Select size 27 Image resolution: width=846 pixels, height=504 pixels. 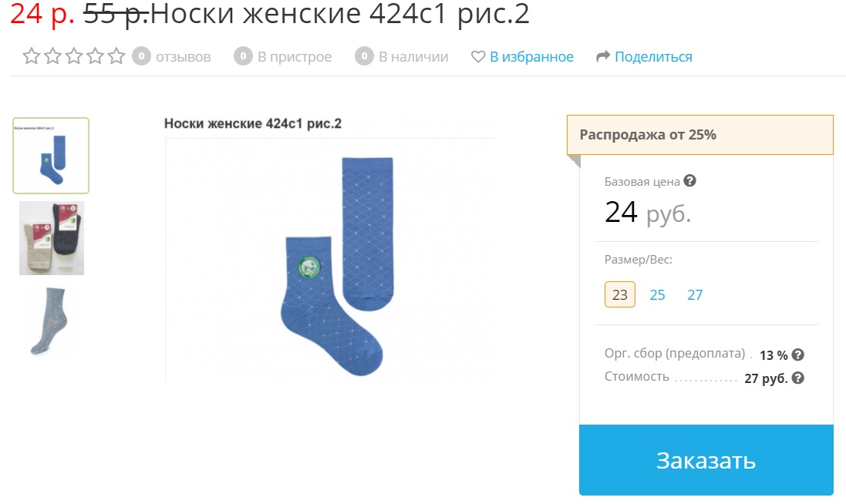[x=695, y=295]
